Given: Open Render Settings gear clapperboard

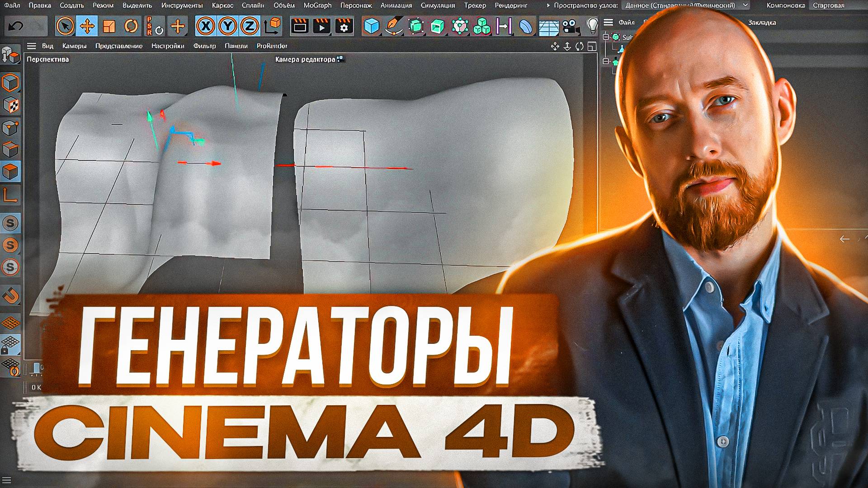Looking at the screenshot, I should click(344, 26).
